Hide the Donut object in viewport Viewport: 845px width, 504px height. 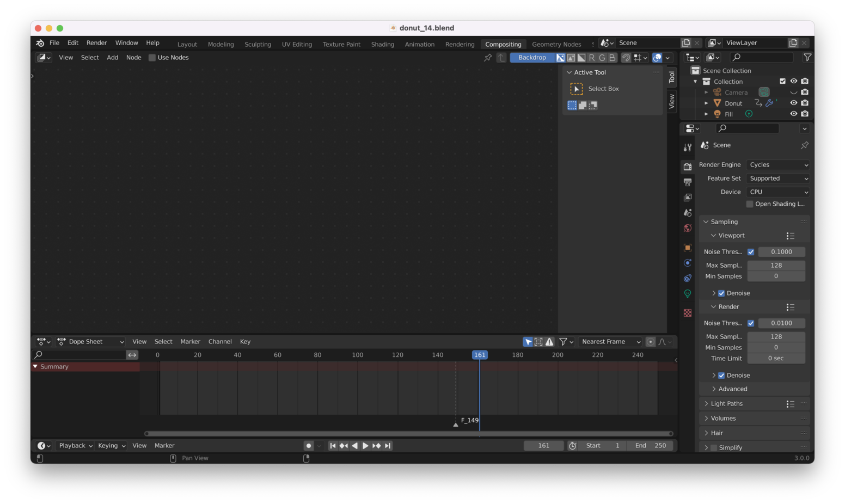pos(793,102)
